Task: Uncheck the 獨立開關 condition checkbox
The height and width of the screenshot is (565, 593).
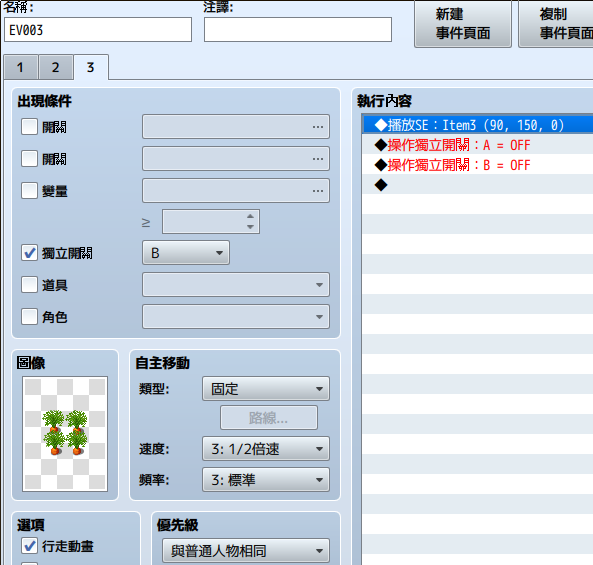Action: tap(29, 253)
